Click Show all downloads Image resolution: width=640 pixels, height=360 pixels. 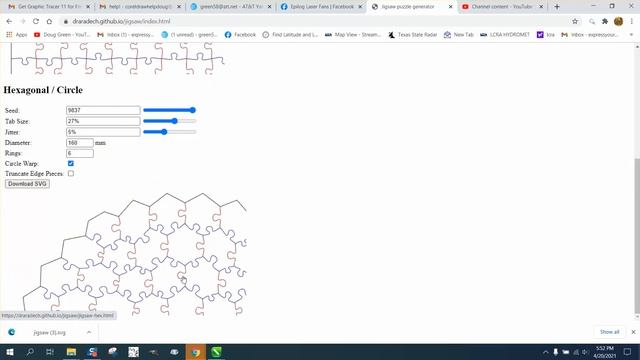point(609,332)
